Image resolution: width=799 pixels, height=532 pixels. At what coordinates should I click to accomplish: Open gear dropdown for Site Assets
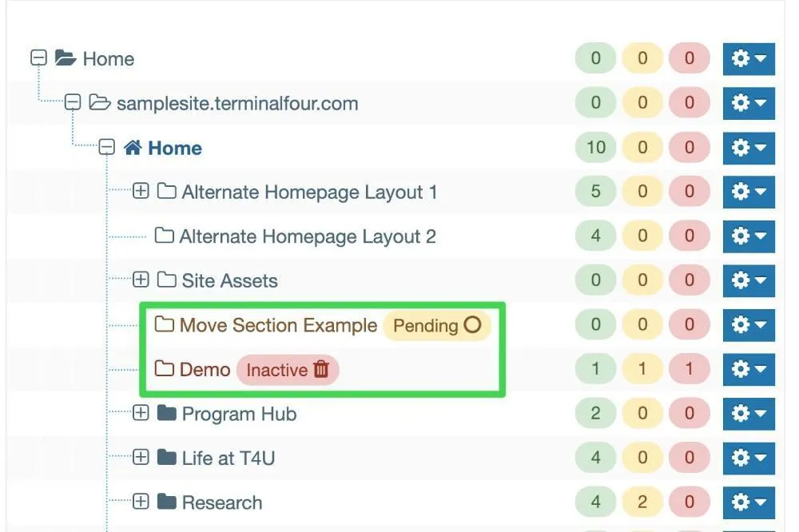pos(749,280)
